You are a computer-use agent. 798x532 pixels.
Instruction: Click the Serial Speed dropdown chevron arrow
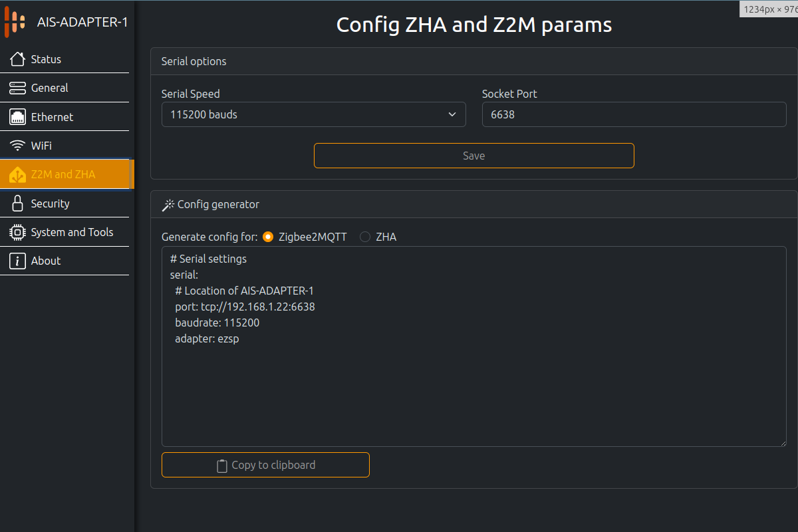point(452,114)
